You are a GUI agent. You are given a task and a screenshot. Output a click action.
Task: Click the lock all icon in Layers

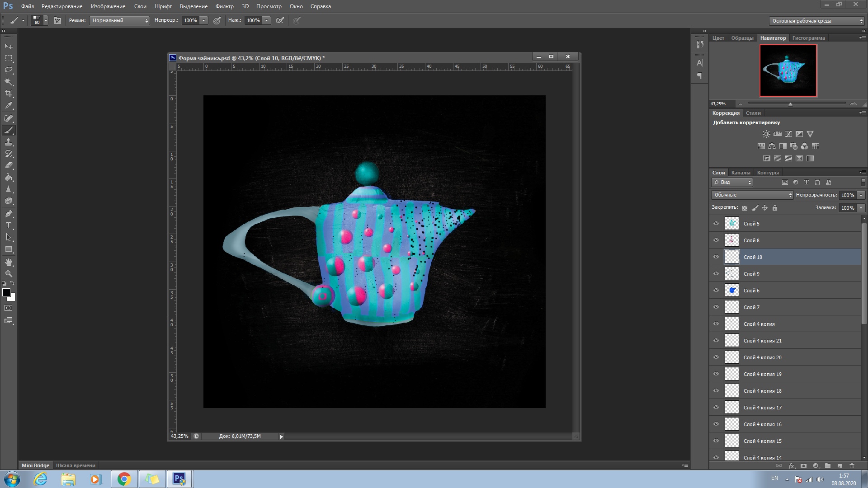click(x=775, y=208)
